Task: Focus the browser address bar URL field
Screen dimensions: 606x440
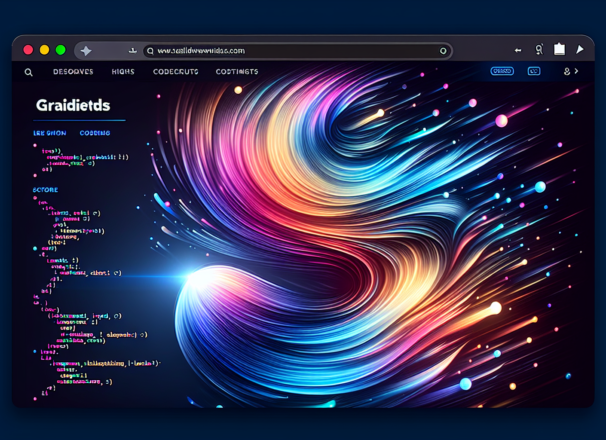Action: pyautogui.click(x=290, y=51)
